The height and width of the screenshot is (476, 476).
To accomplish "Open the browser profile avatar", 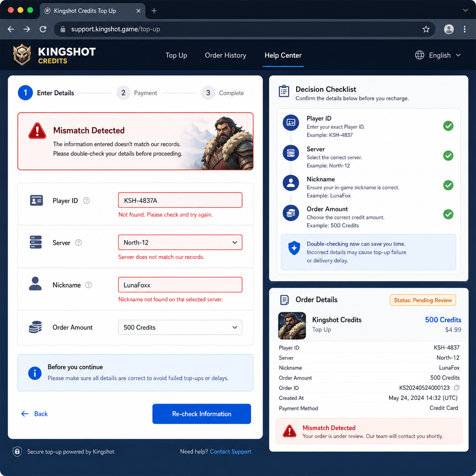I will pyautogui.click(x=449, y=29).
